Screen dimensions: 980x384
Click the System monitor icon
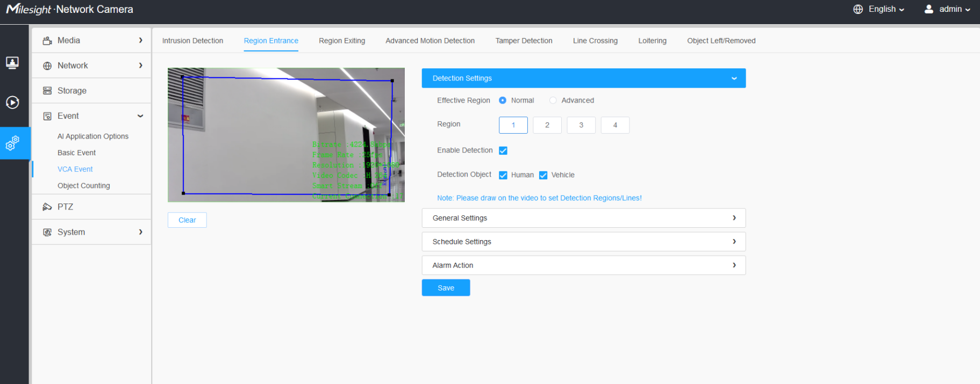pyautogui.click(x=47, y=232)
